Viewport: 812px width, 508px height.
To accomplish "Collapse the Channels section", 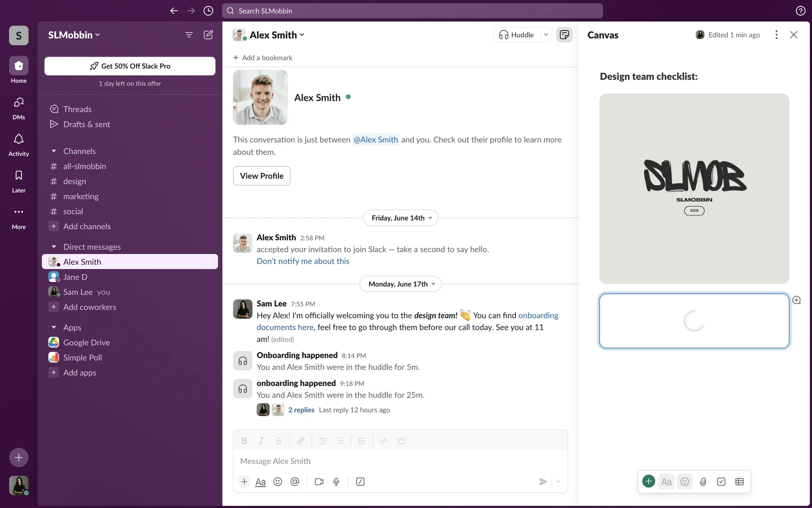I will click(x=54, y=151).
